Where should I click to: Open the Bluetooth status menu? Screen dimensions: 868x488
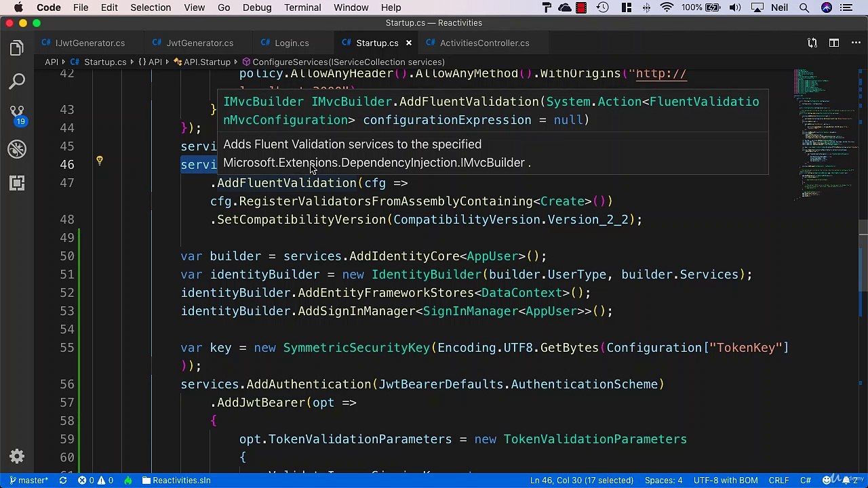coord(646,7)
